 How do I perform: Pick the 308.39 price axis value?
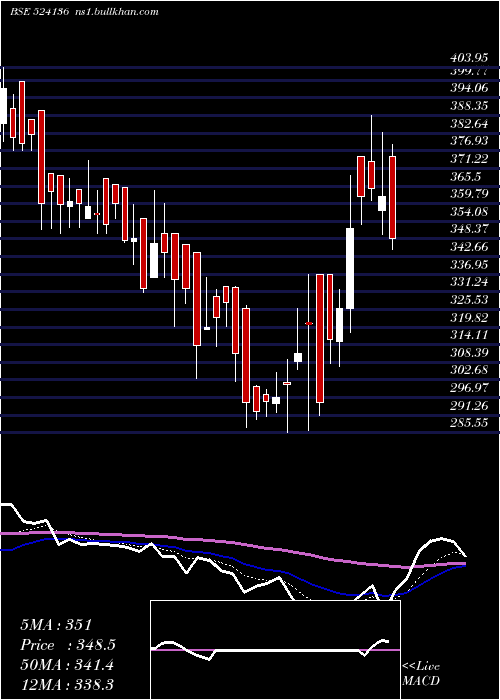coord(469,353)
